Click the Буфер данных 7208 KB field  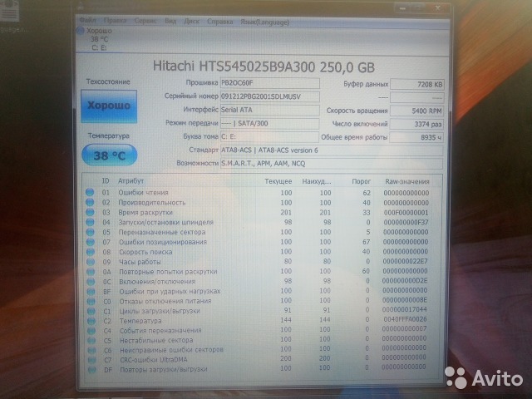click(x=417, y=85)
